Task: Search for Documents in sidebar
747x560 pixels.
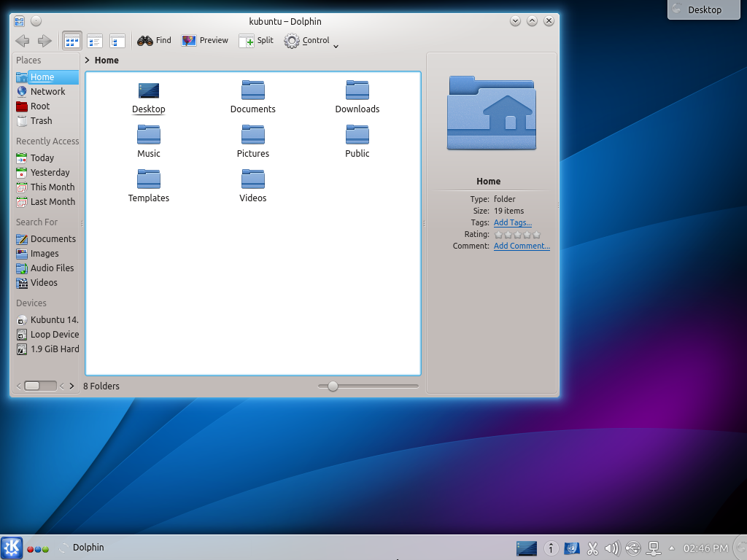Action: [x=47, y=238]
